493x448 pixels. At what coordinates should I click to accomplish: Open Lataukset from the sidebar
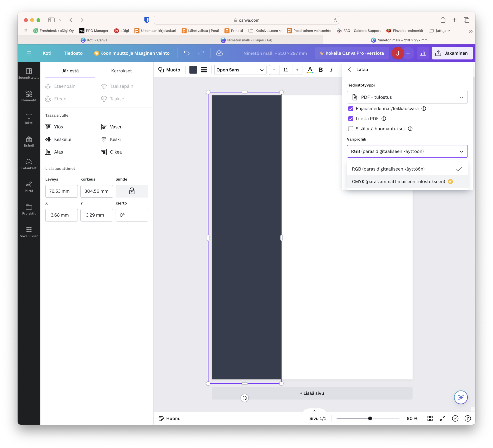[x=29, y=164]
